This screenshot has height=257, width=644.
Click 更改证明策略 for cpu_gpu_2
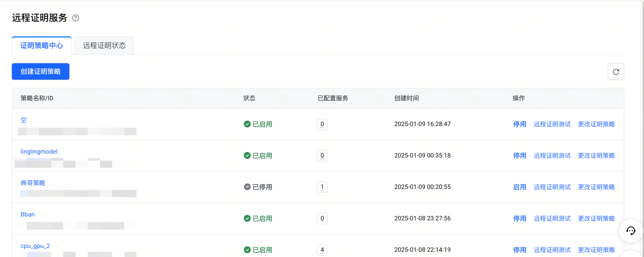(x=596, y=250)
